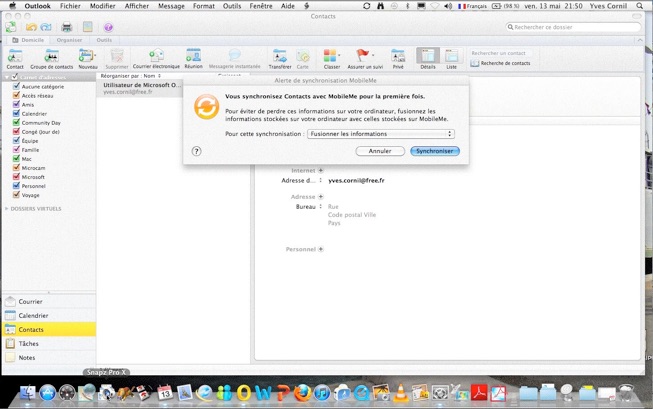Toggle the Aucune catégorie checkbox
This screenshot has height=409, width=653.
click(x=16, y=86)
